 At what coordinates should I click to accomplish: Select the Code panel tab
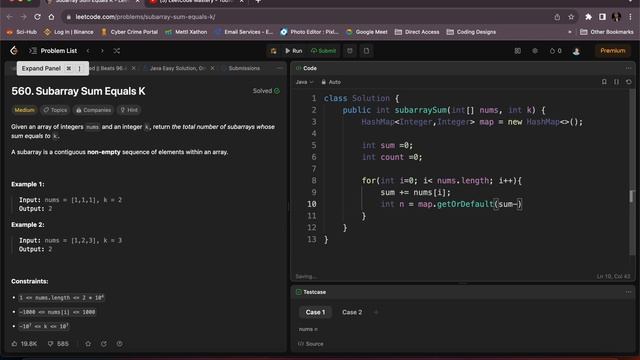tap(306, 68)
